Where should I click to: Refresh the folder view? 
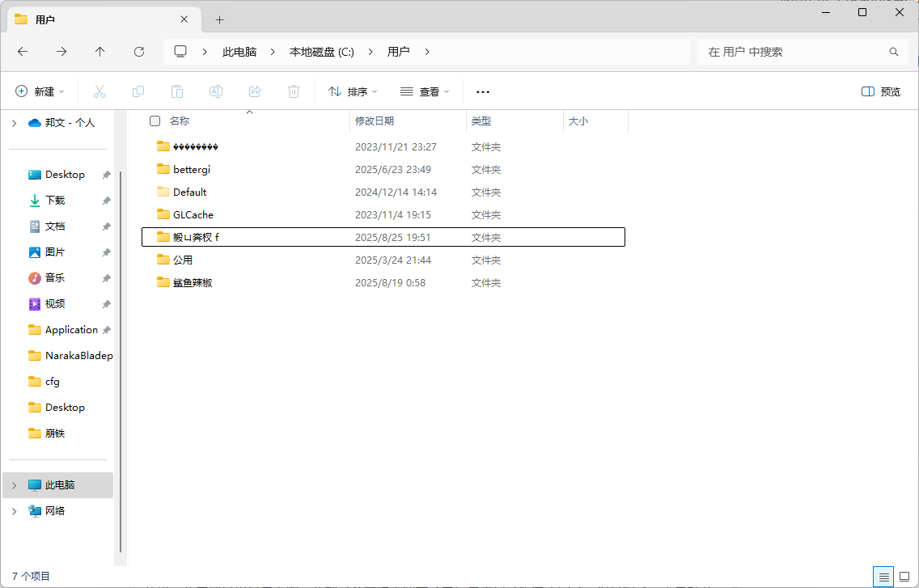pos(138,51)
